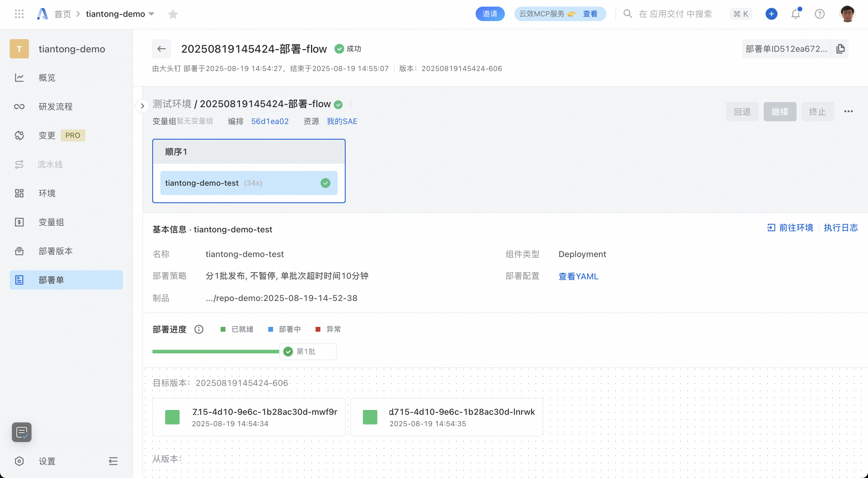Click the blue plus create button
This screenshot has height=478, width=868.
(771, 14)
